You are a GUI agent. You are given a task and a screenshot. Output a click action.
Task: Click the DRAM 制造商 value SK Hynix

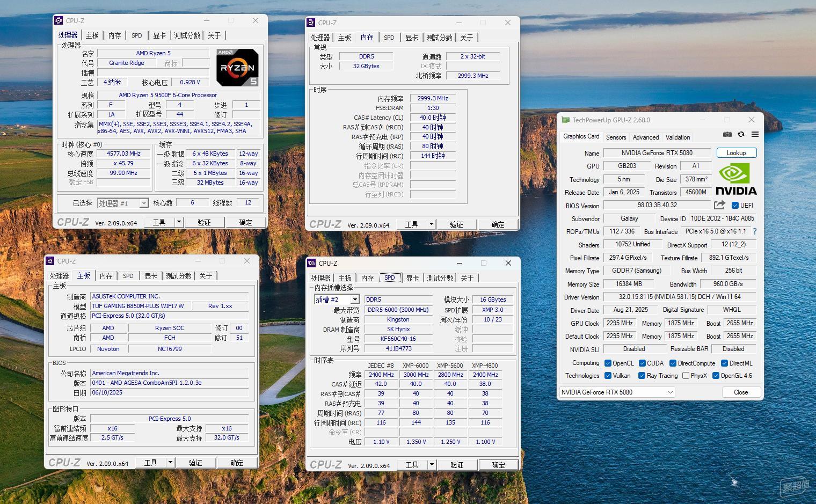click(398, 329)
